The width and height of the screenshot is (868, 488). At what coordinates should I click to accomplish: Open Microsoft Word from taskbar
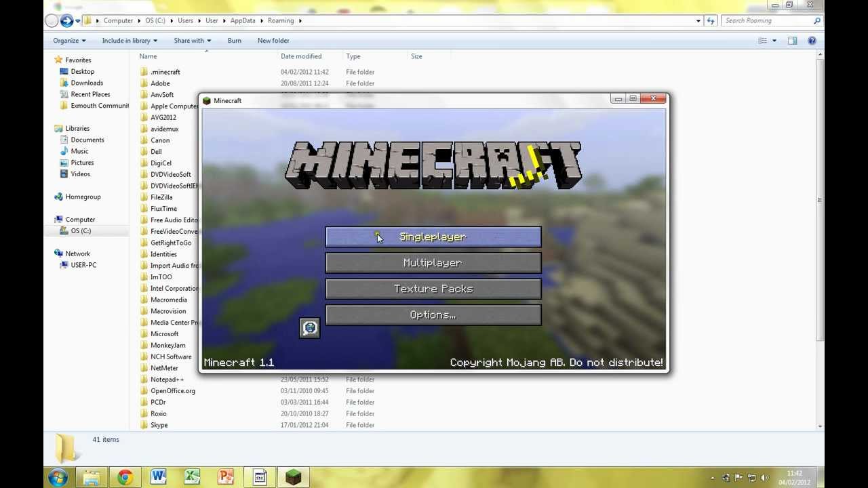[158, 478]
